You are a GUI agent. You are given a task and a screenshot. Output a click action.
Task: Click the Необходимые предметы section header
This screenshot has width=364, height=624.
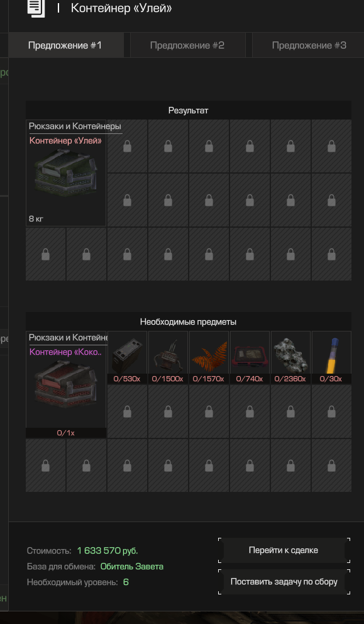pyautogui.click(x=189, y=321)
